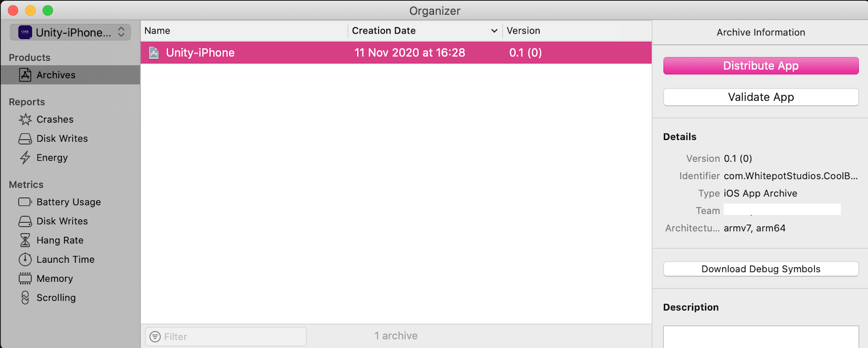Click the archive row version 0.1 (0)
This screenshot has width=868, height=348.
pos(525,53)
